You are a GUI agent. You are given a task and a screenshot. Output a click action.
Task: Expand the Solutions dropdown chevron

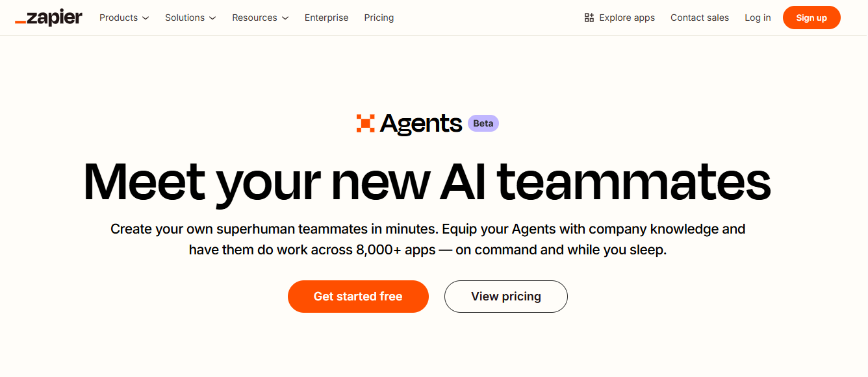[x=212, y=18]
